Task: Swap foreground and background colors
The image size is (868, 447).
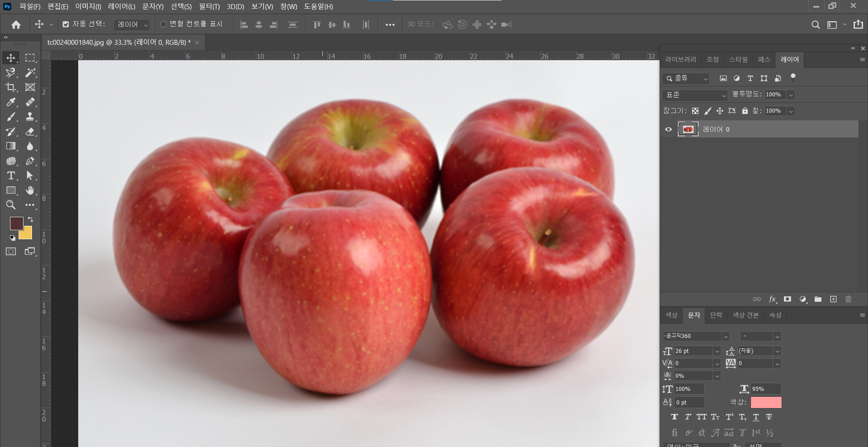Action: point(30,219)
